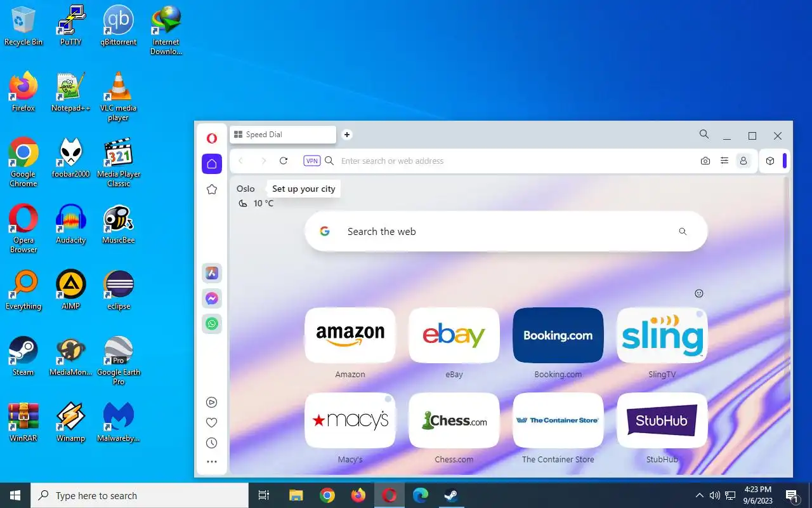Viewport: 812px width, 508px height.
Task: Select the Winamp desktop icon
Action: [x=71, y=423]
